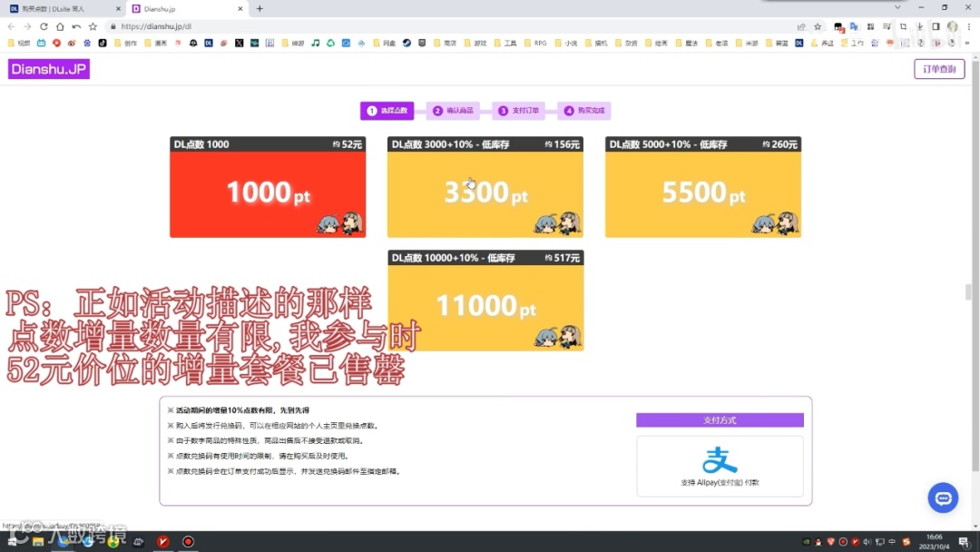Reload the current page
Image resolution: width=980 pixels, height=552 pixels.
click(x=44, y=26)
